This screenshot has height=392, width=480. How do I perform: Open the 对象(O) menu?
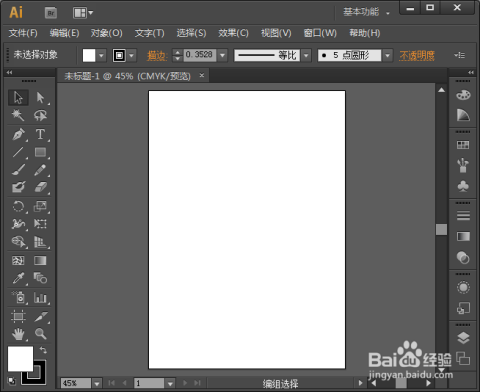tap(107, 33)
